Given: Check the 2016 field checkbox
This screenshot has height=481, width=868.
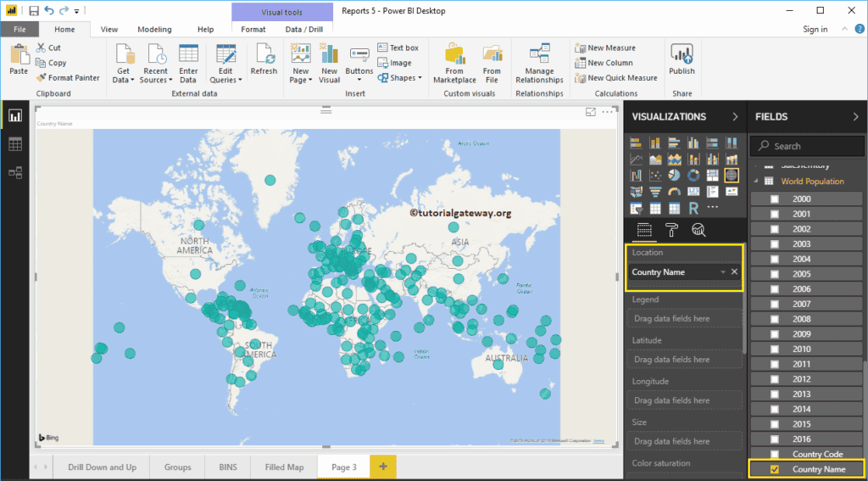Looking at the screenshot, I should [774, 439].
